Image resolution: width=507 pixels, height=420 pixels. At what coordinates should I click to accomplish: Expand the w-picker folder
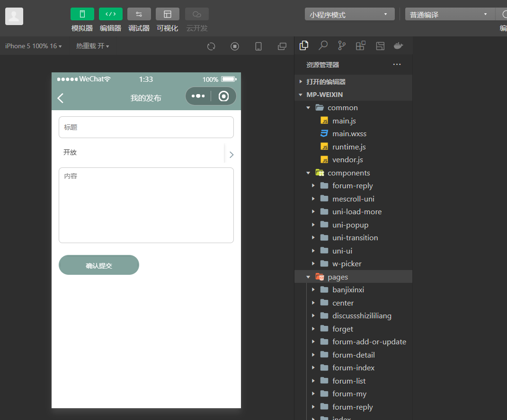pyautogui.click(x=354, y=263)
